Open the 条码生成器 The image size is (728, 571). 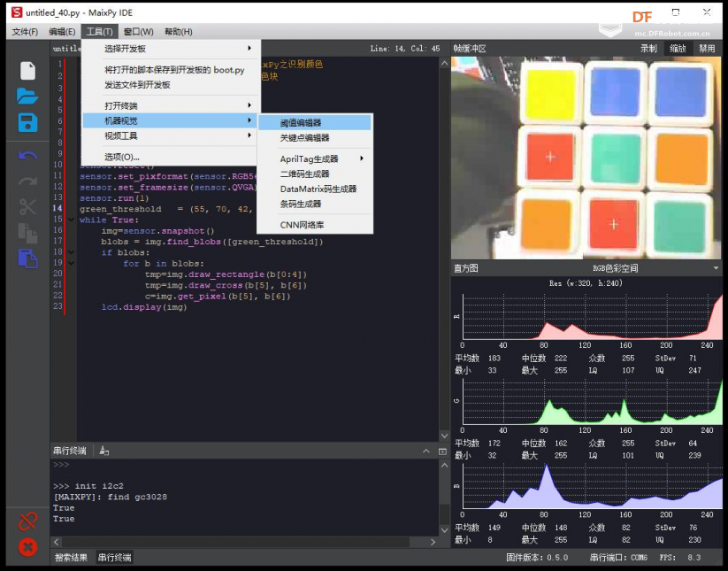pyautogui.click(x=315, y=204)
